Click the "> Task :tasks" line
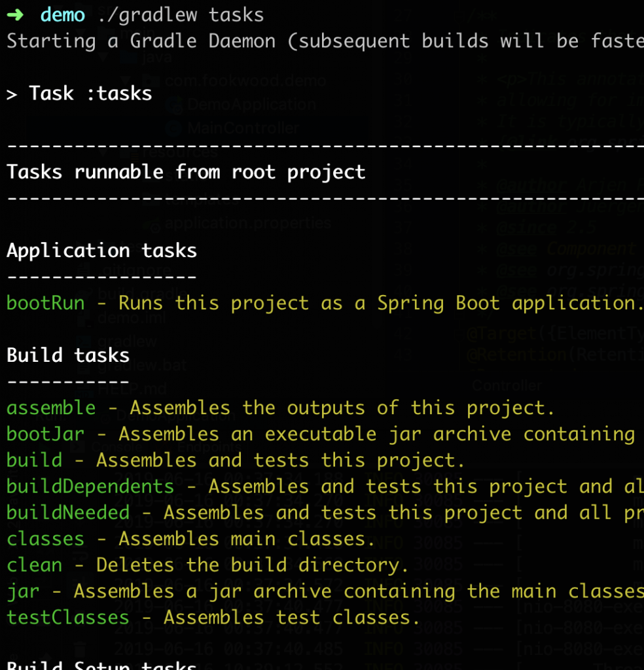644x670 pixels. click(79, 94)
